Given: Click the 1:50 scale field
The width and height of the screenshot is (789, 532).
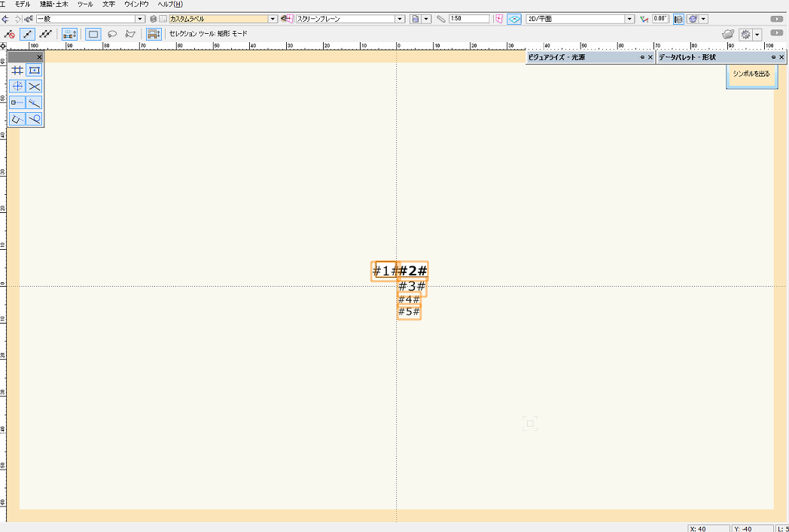Looking at the screenshot, I should (x=470, y=19).
